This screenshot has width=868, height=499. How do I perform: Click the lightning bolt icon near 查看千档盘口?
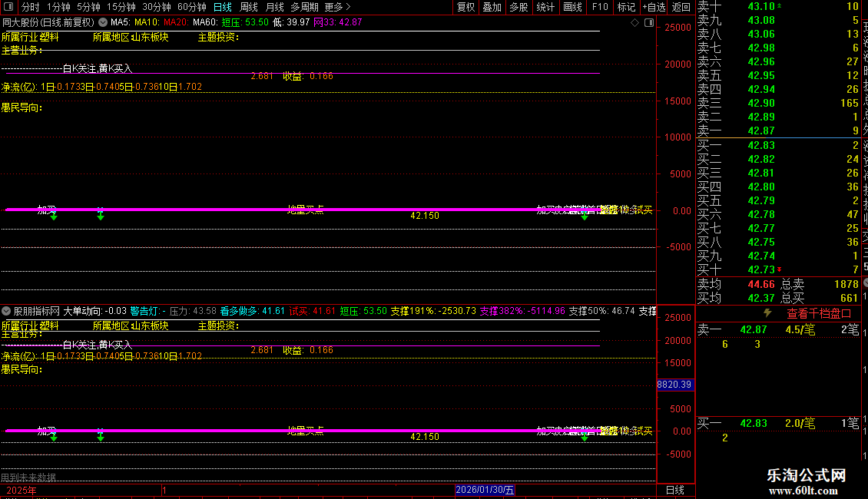[x=767, y=313]
